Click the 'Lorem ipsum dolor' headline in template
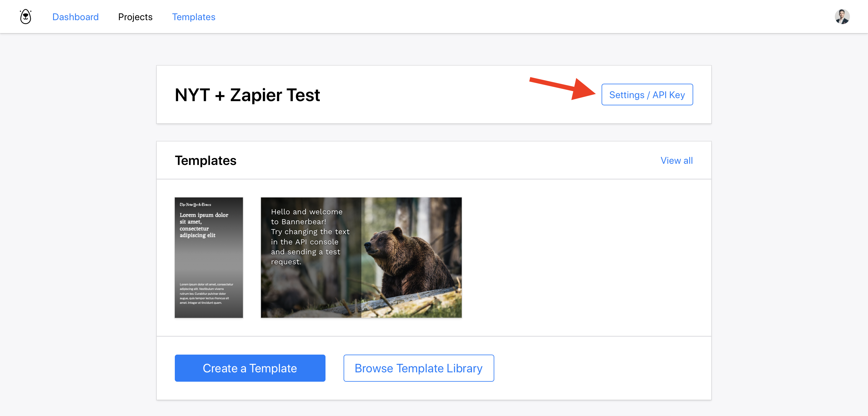Viewport: 868px width, 416px height. tap(203, 225)
